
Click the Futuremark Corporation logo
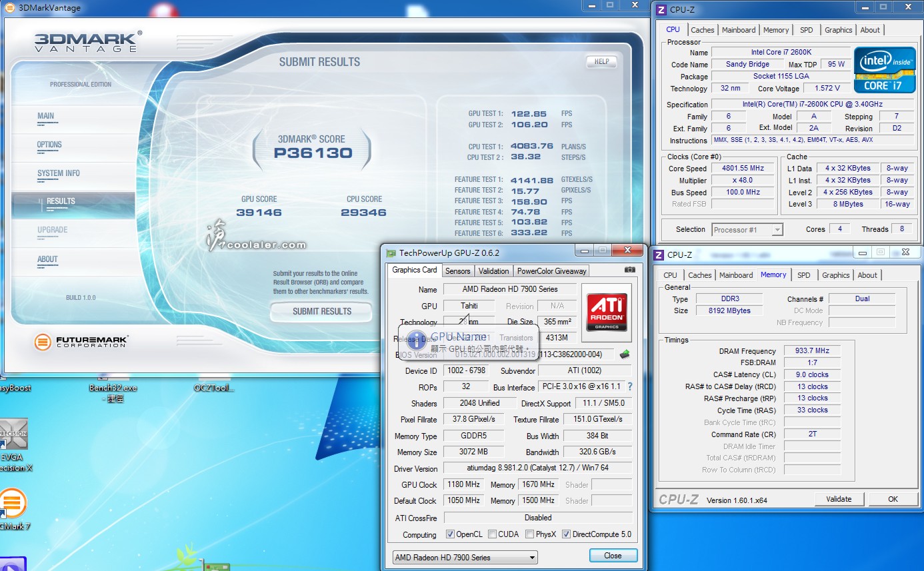(x=81, y=342)
